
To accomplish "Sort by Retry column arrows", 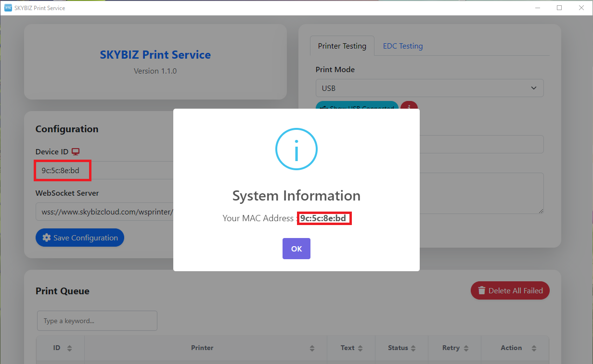I will tap(466, 348).
